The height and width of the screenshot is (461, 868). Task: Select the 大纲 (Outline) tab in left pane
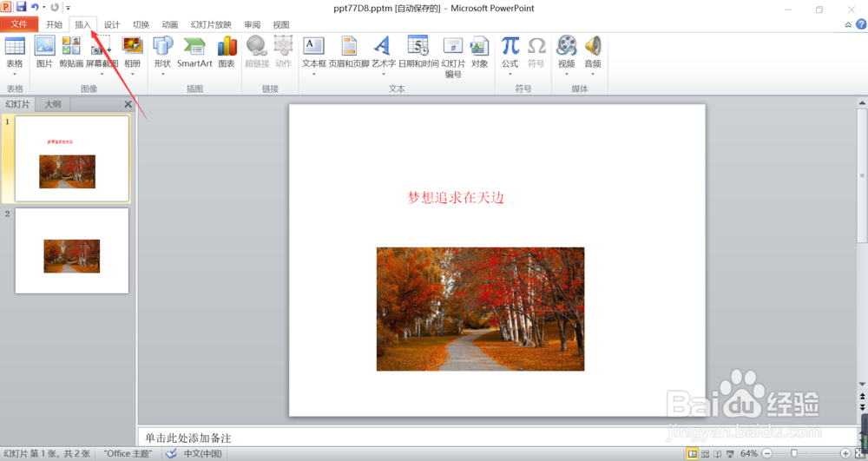point(53,104)
